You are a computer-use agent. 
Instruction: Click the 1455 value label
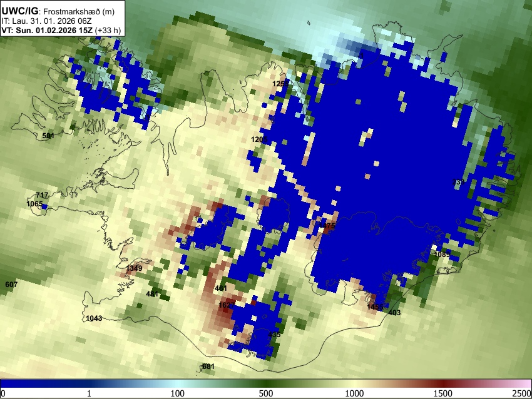(375, 307)
